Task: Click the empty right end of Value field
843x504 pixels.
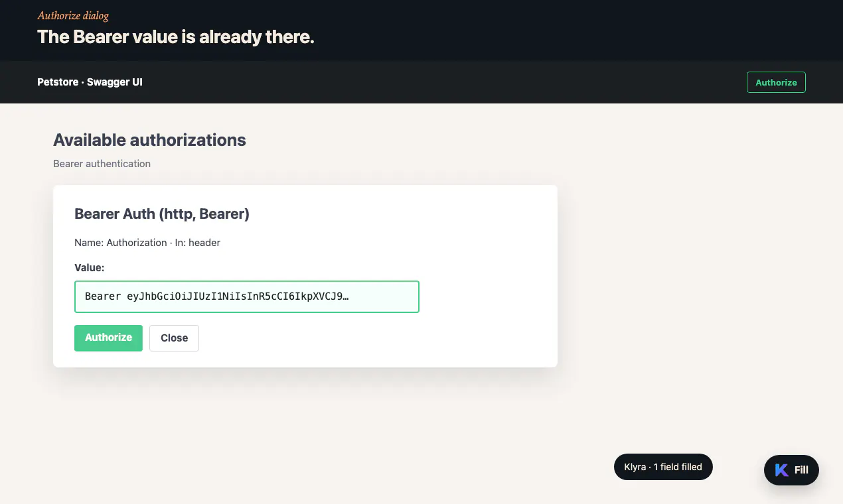Action: coord(384,296)
